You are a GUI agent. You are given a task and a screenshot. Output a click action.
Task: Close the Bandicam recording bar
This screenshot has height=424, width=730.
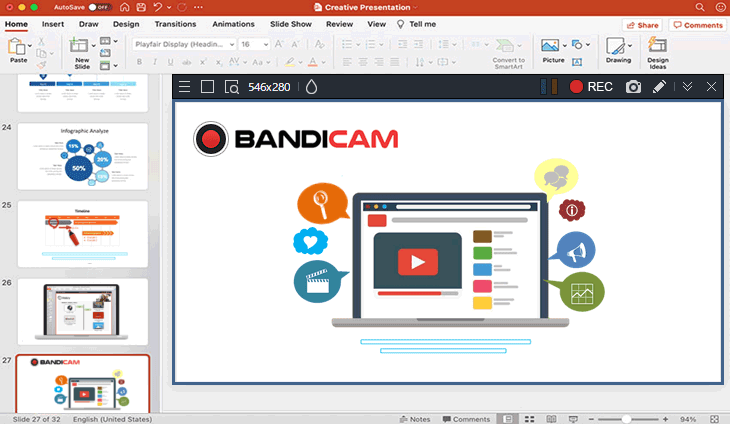(711, 87)
